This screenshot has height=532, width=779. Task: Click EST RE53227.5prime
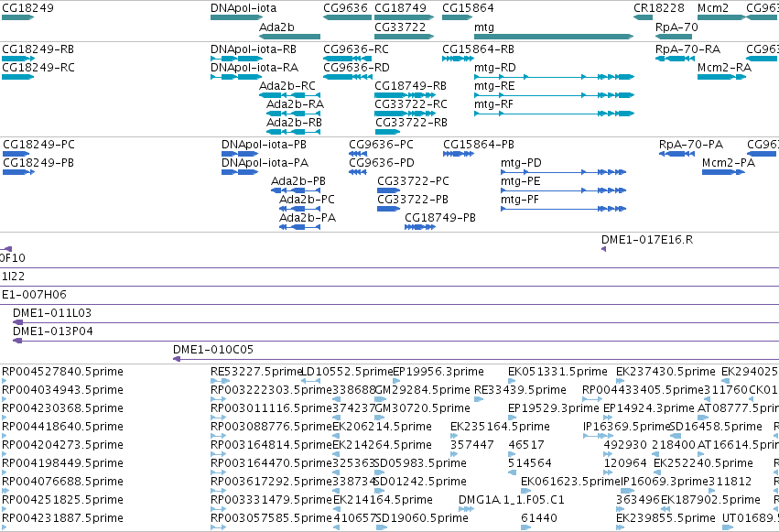pos(256,372)
